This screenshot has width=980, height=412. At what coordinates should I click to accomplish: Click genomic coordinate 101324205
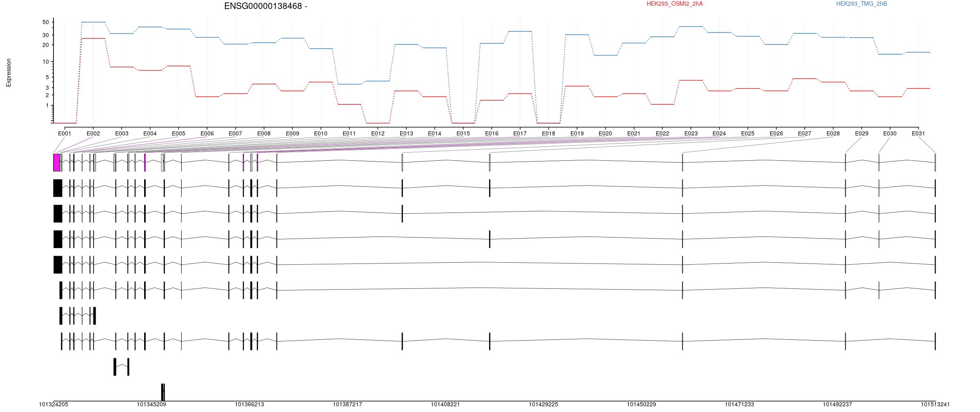pos(53,405)
